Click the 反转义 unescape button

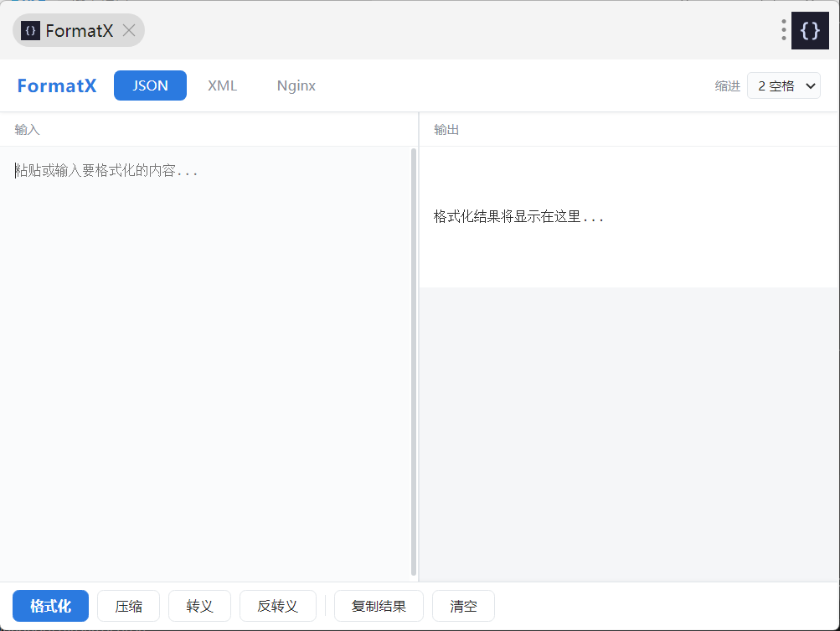coord(277,606)
